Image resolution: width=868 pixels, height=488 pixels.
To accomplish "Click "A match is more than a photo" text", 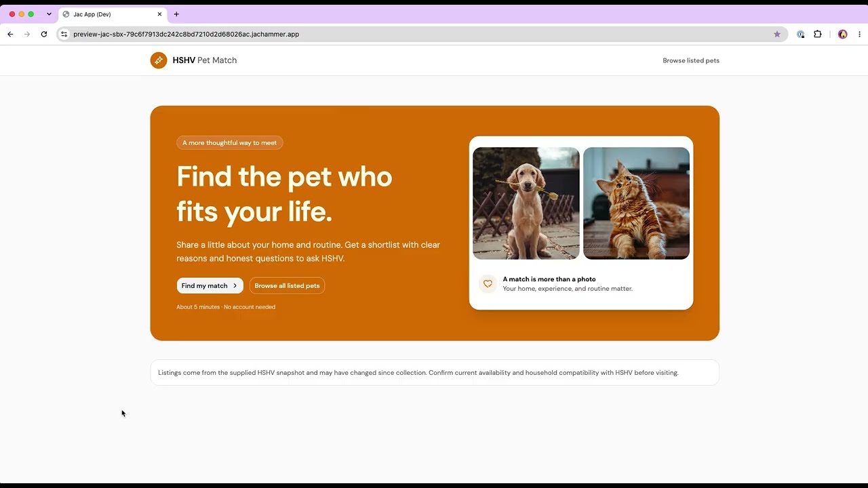I will tap(549, 279).
